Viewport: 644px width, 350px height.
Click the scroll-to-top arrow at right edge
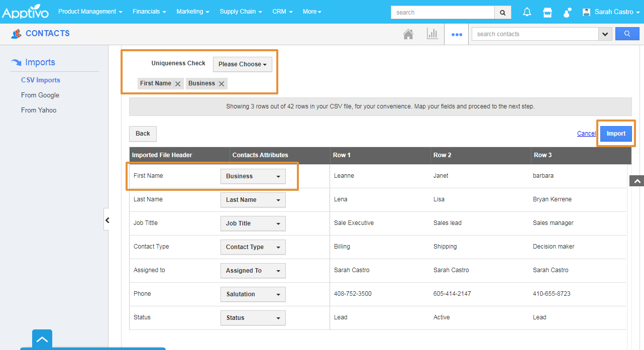tap(637, 181)
